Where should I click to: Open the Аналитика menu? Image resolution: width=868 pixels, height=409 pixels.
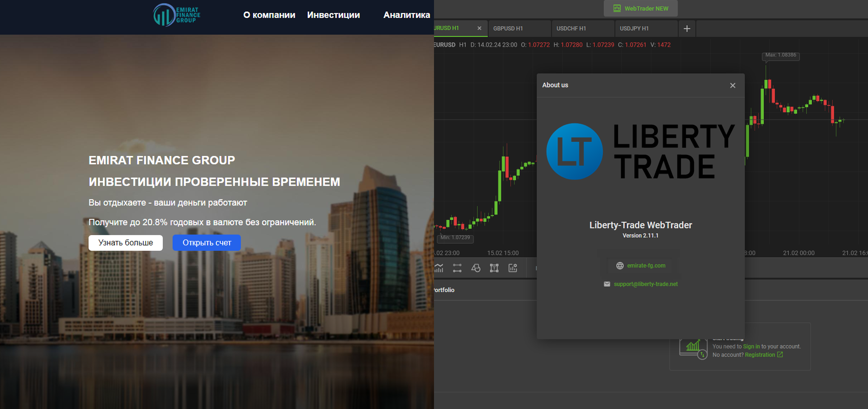tap(406, 15)
